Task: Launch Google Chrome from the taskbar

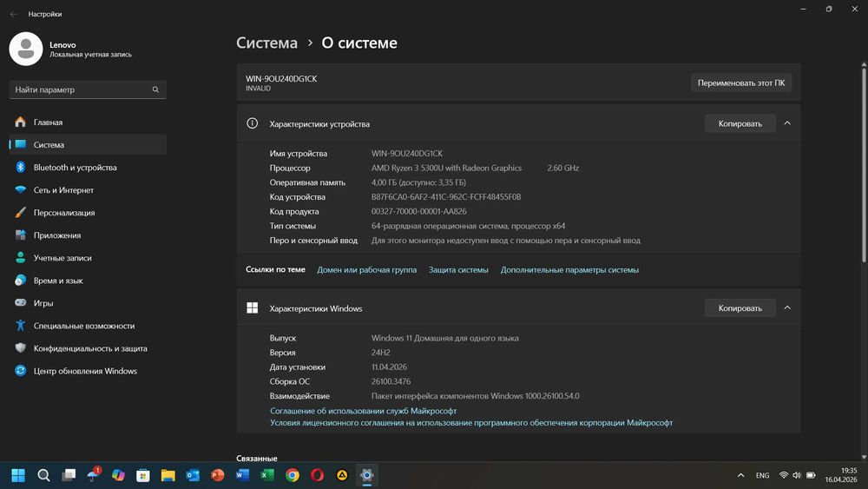Action: pyautogui.click(x=293, y=475)
